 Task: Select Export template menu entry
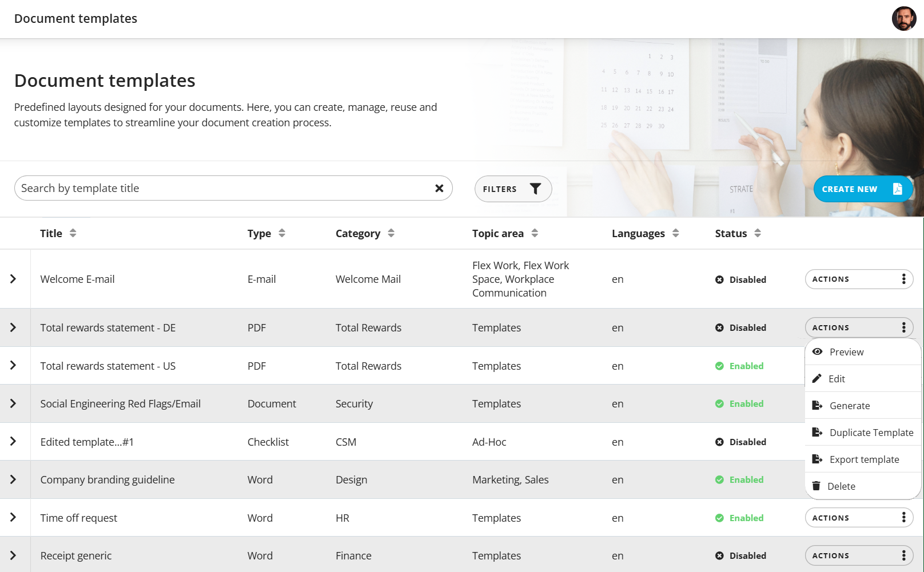tap(863, 459)
